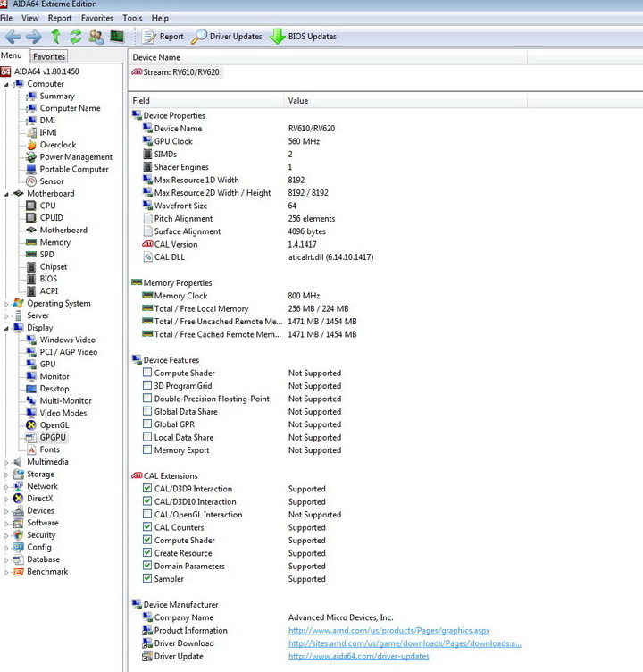Open BIOS Updates from toolbar
Image resolution: width=643 pixels, height=672 pixels.
tap(303, 37)
